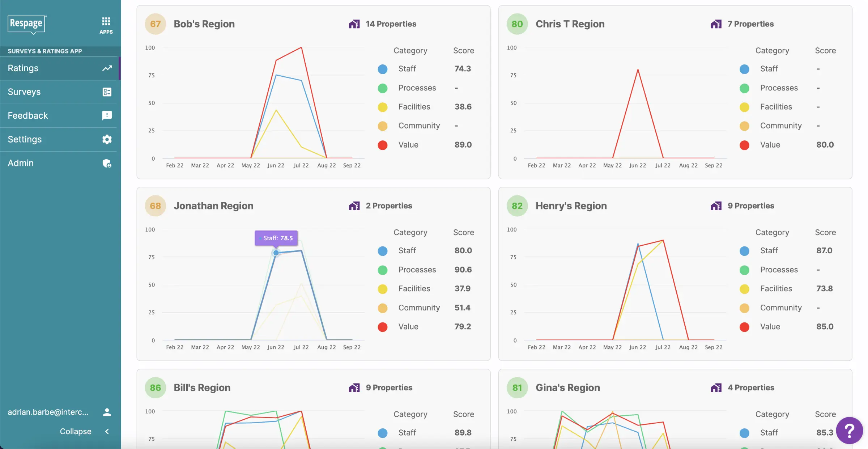Click the properties building icon for Bob's Region

pyautogui.click(x=354, y=24)
